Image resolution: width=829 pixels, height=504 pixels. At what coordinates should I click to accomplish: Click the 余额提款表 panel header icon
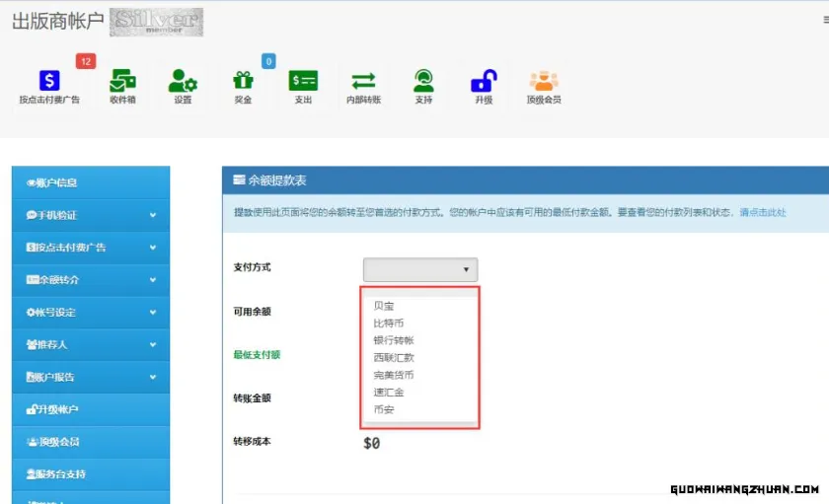point(239,180)
